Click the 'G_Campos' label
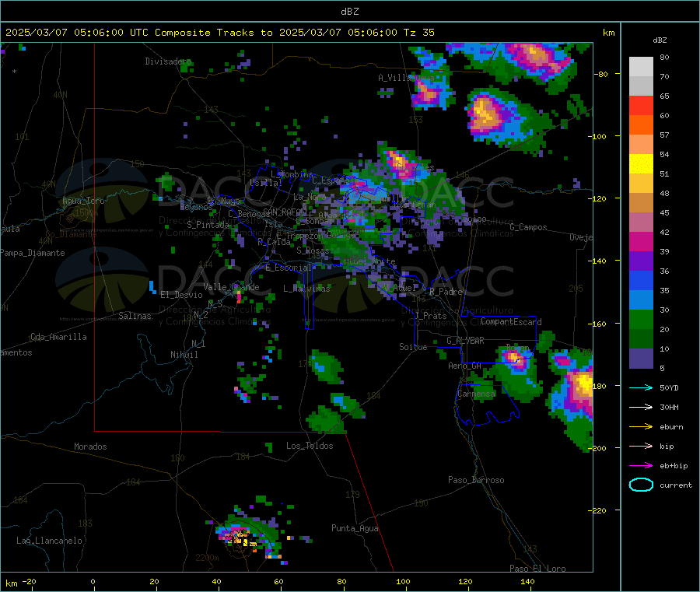Screen dimensions: 700x592 (x=528, y=227)
